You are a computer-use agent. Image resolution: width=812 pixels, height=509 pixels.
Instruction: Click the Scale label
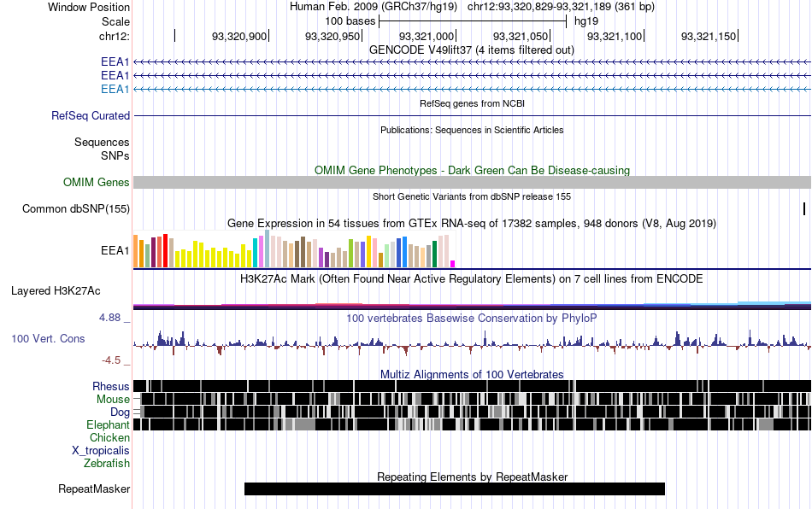click(115, 21)
